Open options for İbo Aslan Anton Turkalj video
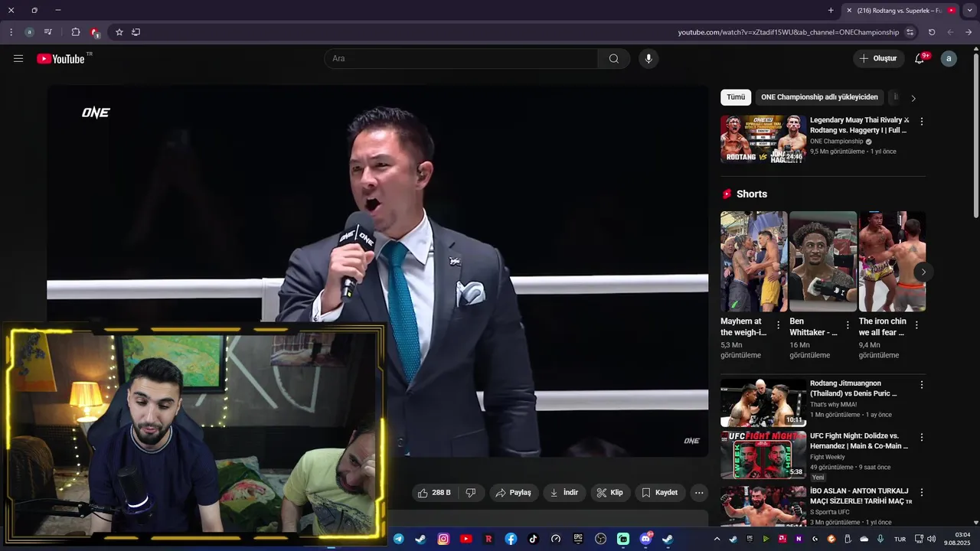Image resolution: width=980 pixels, height=551 pixels. pyautogui.click(x=921, y=492)
